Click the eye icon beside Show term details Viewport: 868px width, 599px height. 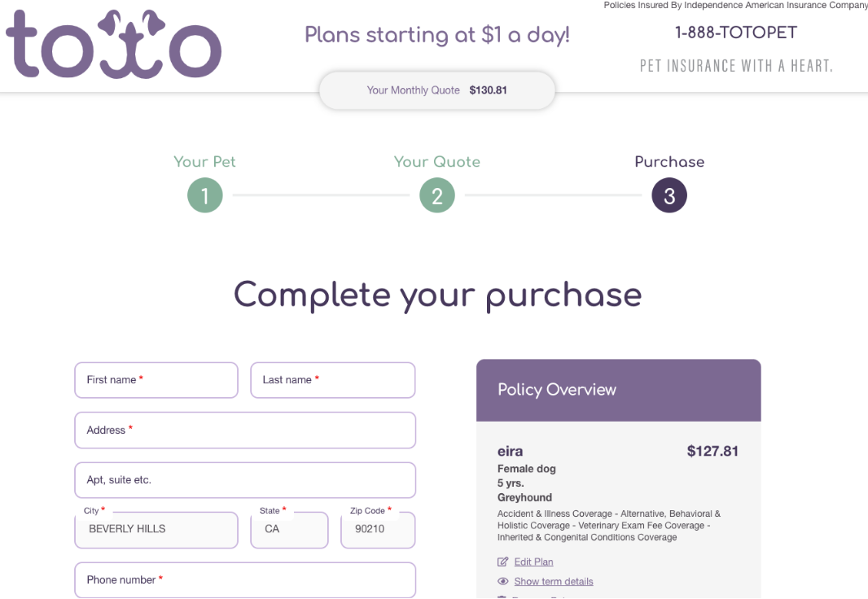tap(503, 581)
